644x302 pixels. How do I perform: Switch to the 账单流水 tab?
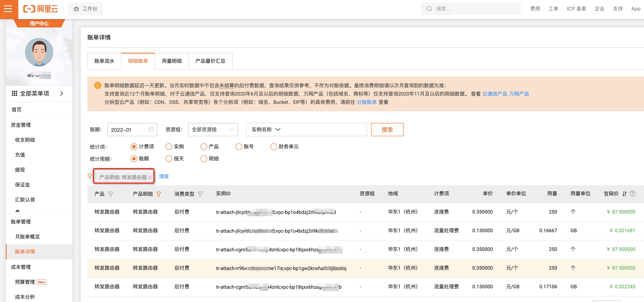pos(104,61)
